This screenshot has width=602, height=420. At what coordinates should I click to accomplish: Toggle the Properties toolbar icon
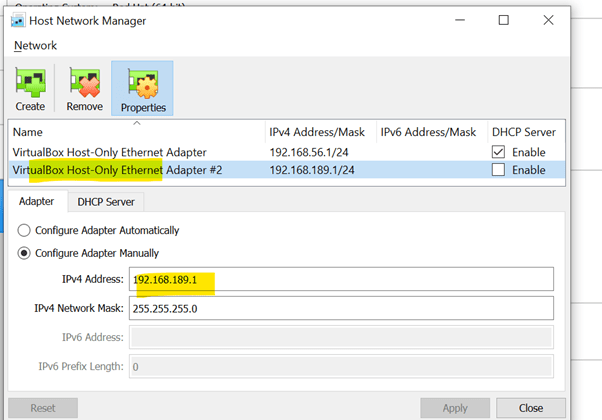[142, 88]
